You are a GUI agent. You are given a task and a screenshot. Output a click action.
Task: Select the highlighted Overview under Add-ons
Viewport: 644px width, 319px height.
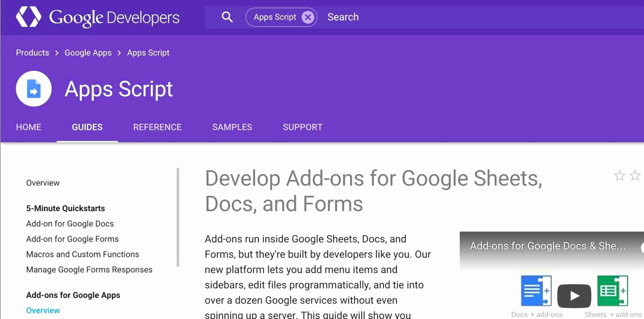43,310
